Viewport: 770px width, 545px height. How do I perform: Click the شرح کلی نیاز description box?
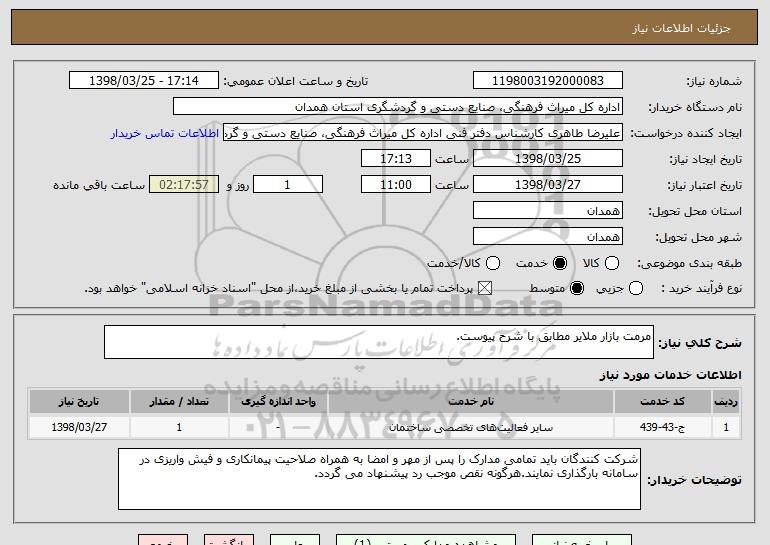click(379, 342)
